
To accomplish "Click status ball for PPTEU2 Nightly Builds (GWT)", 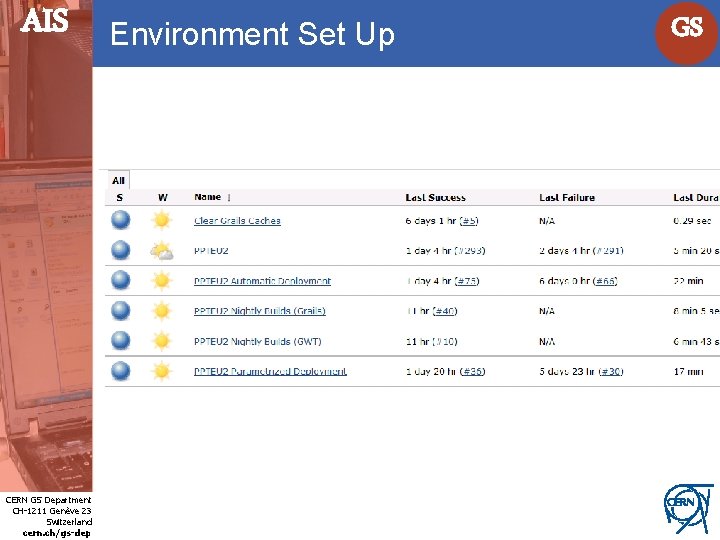I will (120, 341).
